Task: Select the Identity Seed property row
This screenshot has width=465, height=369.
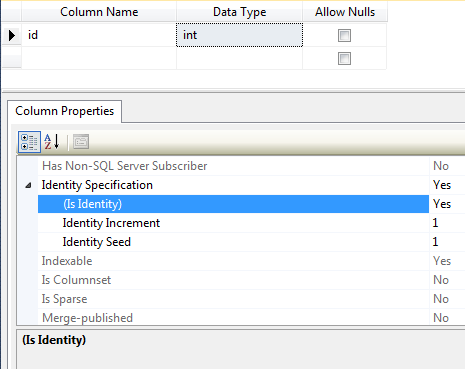Action: [233, 242]
